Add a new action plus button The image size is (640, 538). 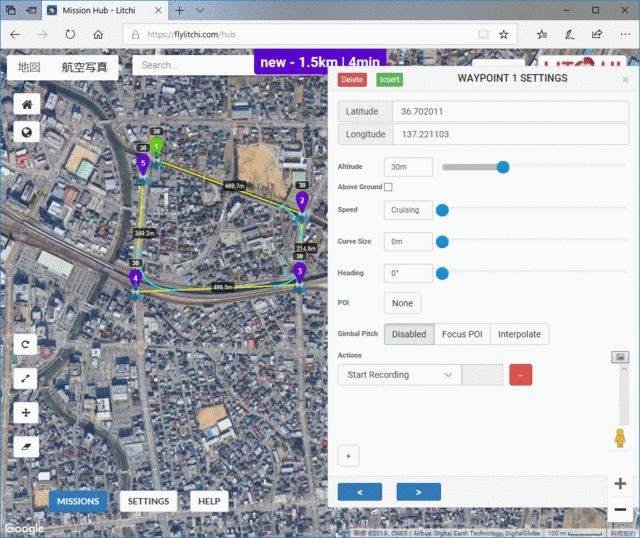tap(348, 456)
